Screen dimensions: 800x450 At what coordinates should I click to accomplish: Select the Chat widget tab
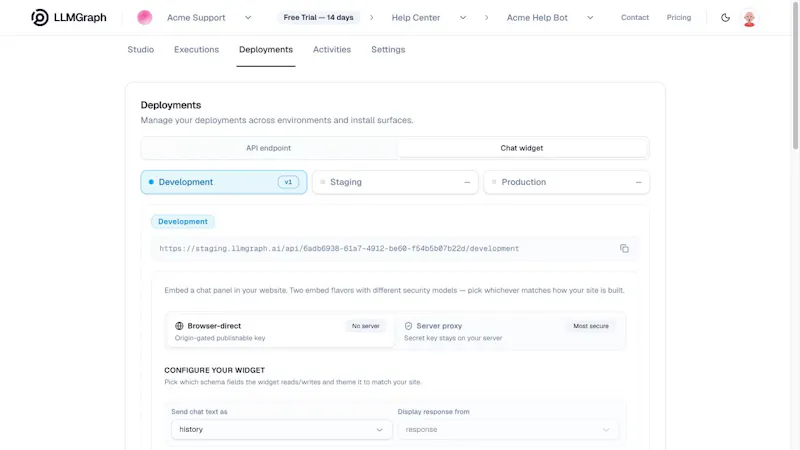pyautogui.click(x=521, y=148)
